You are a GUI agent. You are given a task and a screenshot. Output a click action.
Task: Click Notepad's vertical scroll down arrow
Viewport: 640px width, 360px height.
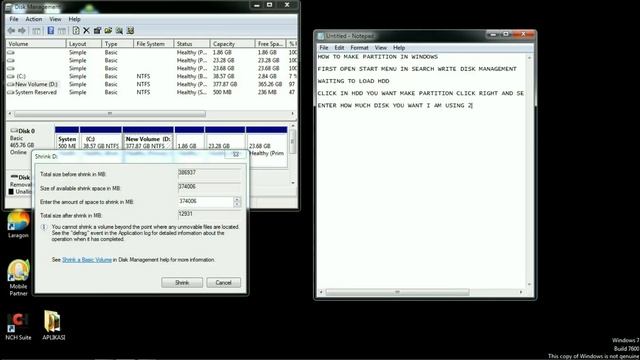coord(529,284)
